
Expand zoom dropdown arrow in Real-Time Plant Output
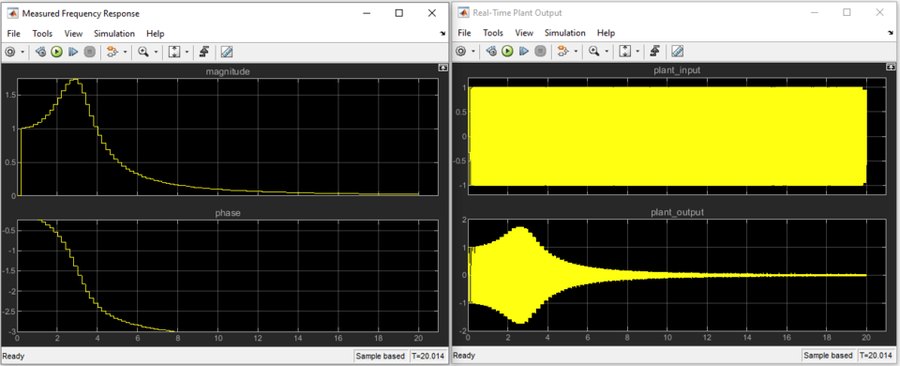pos(606,52)
